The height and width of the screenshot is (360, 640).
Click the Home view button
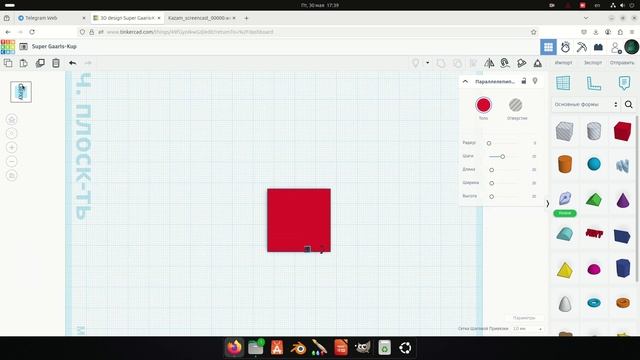pyautogui.click(x=12, y=120)
